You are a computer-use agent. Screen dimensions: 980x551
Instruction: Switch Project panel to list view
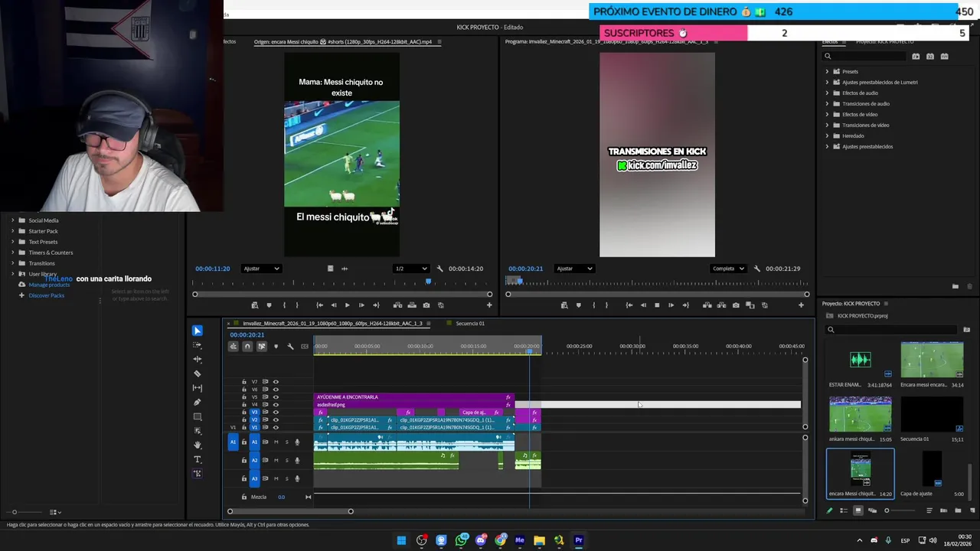pos(844,510)
